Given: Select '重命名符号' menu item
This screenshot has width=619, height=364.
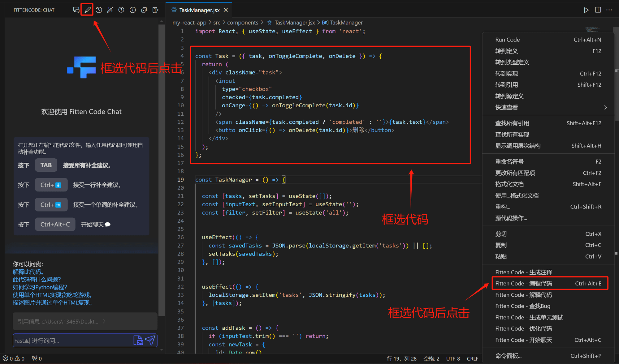Looking at the screenshot, I should point(548,161).
